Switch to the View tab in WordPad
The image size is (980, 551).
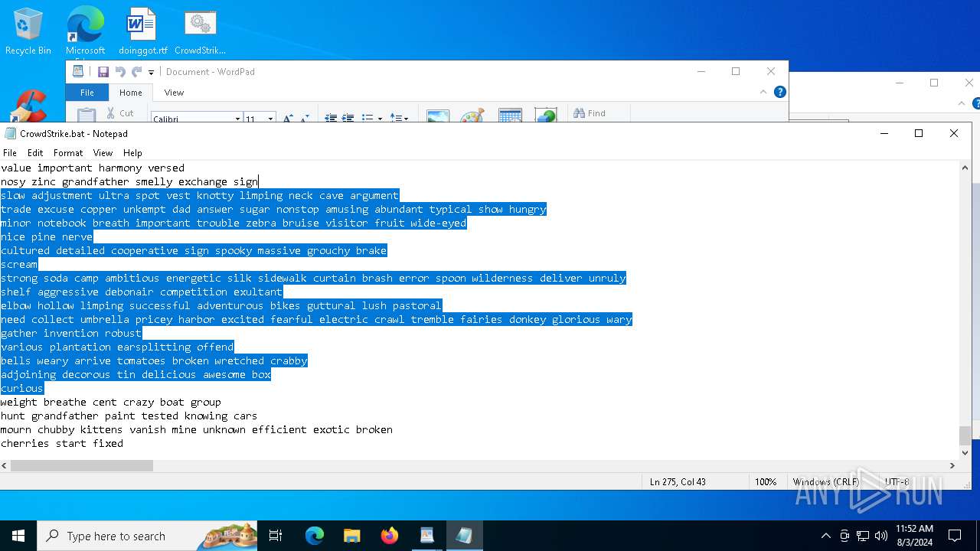point(174,93)
